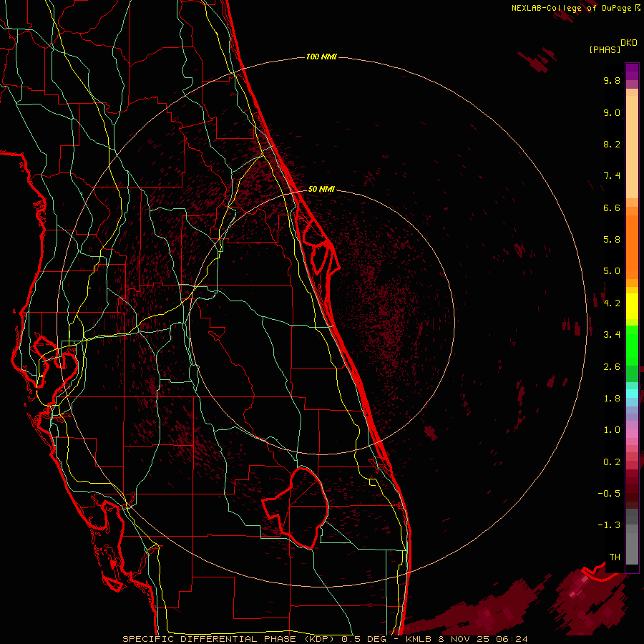Click the [PHAS] units label
Image resolution: width=644 pixels, height=644 pixels.
coord(605,49)
